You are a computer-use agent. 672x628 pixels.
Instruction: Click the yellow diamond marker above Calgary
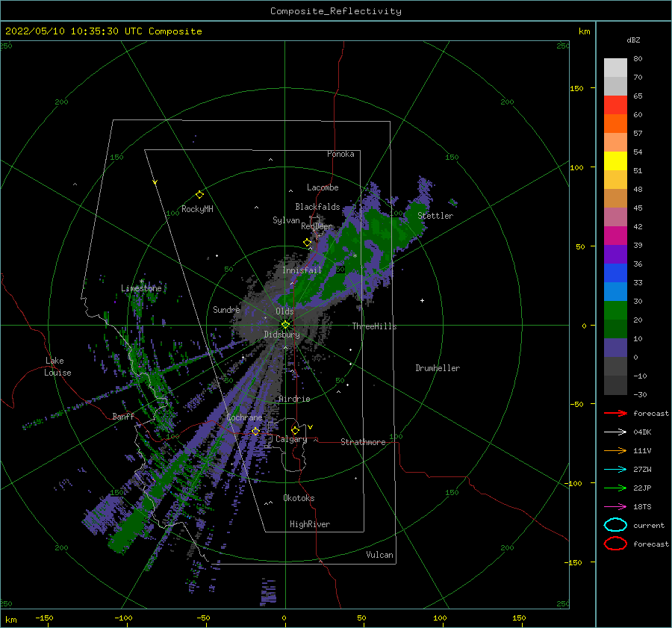point(295,430)
